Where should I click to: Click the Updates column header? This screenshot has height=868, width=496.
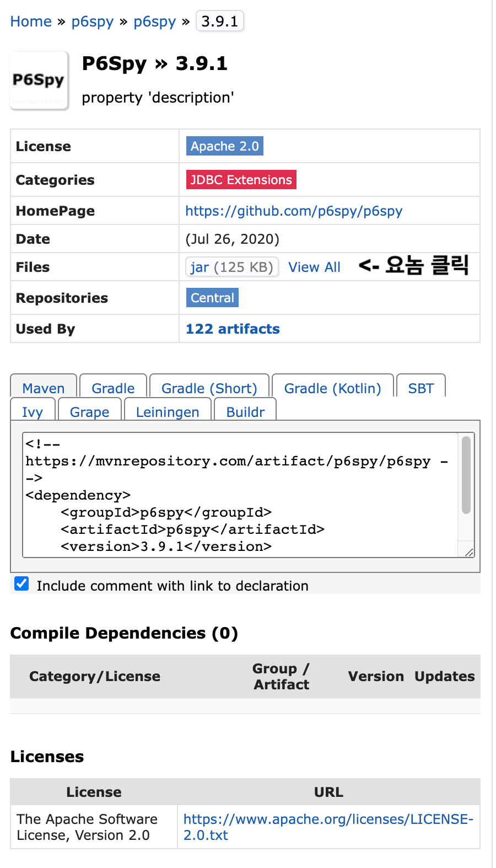pos(444,676)
